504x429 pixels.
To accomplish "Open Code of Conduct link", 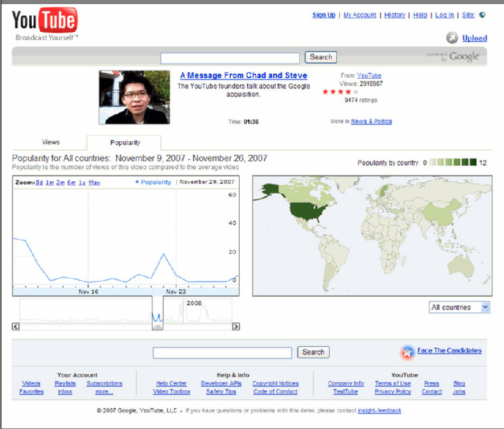I will pyautogui.click(x=276, y=392).
